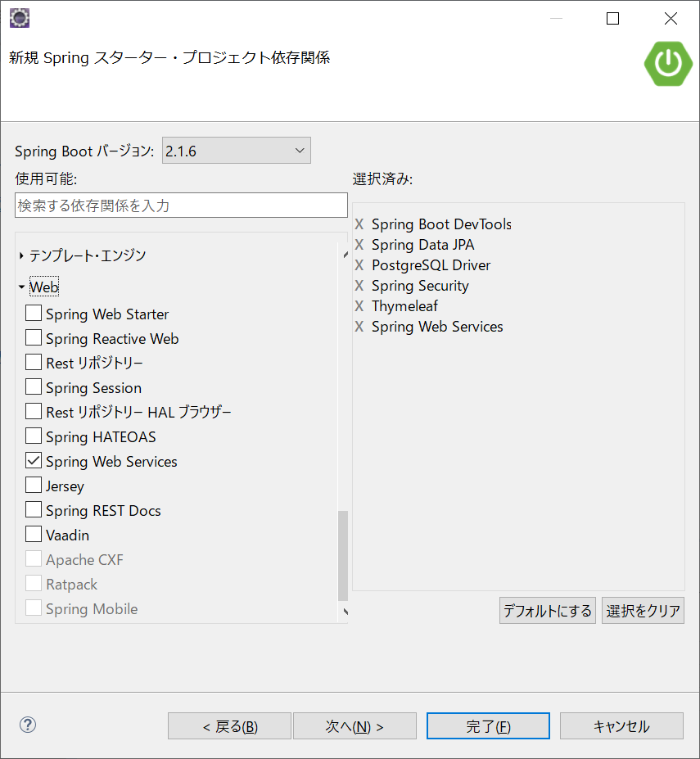This screenshot has height=759, width=700.
Task: Open the Spring Boot version dropdown
Action: coord(237,151)
